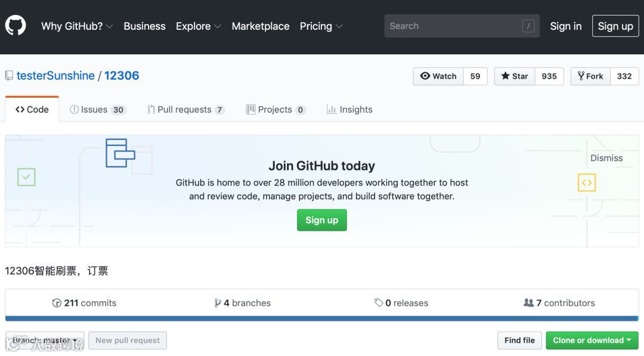Watch the 12306 repository
Image resolution: width=644 pixels, height=356 pixels.
(438, 76)
